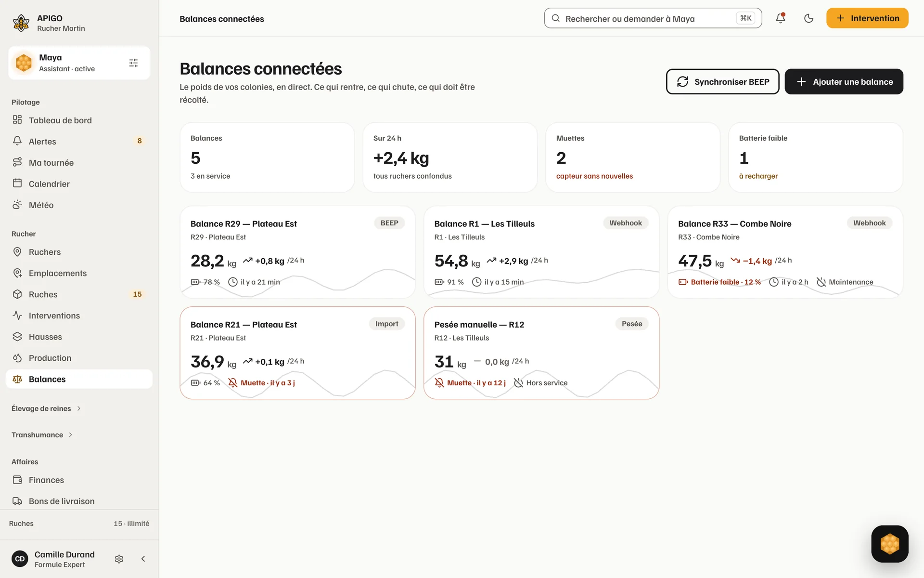
Task: Click the Emplacements pin icon
Action: point(17,273)
